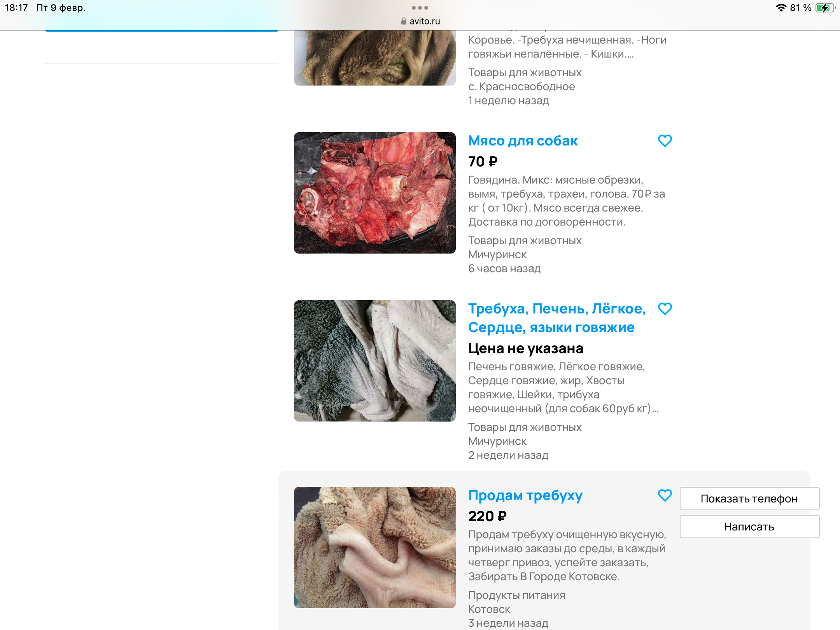Open the beige cleaned tripe photo thumbnail

[x=374, y=548]
